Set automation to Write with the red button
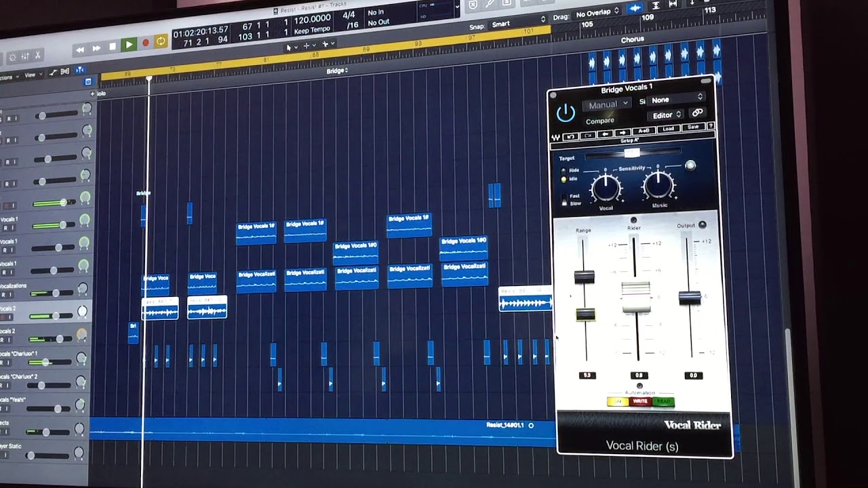The height and width of the screenshot is (488, 868). pyautogui.click(x=640, y=401)
